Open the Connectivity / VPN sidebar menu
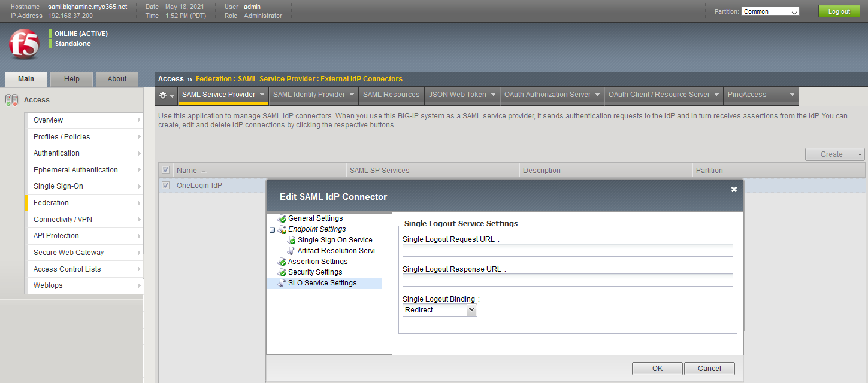The width and height of the screenshot is (868, 383). [x=84, y=220]
